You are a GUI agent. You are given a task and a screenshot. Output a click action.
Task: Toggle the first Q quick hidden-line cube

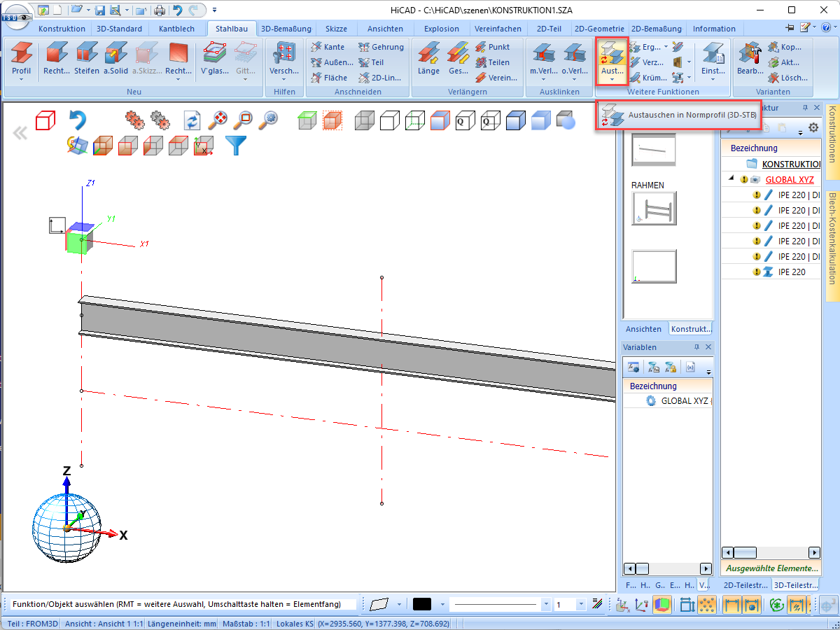coord(465,120)
